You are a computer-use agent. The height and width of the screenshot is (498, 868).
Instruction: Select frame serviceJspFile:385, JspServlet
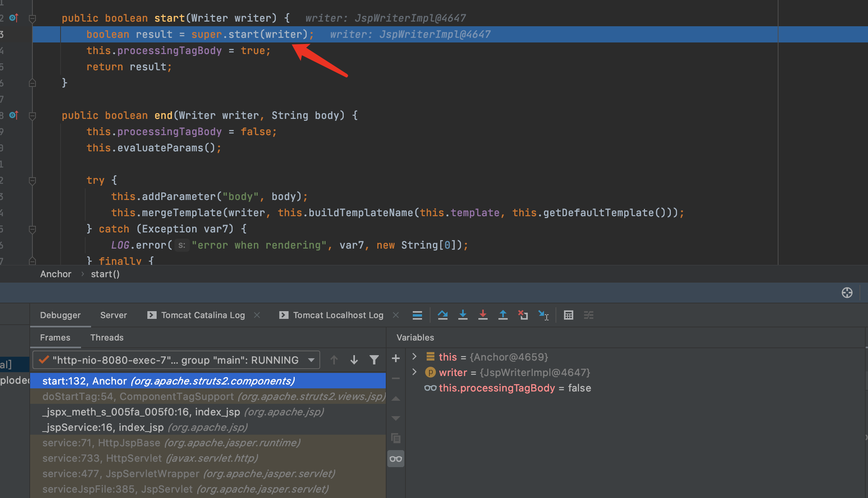click(x=208, y=489)
